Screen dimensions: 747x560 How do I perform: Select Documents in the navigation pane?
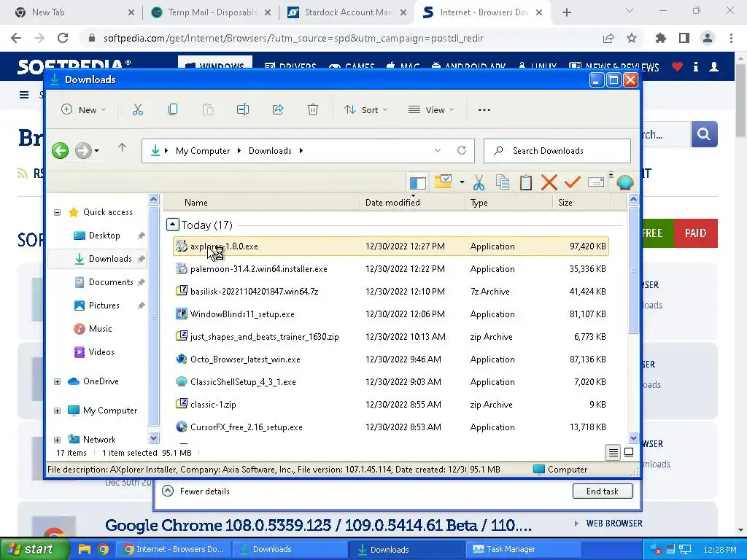(104, 282)
